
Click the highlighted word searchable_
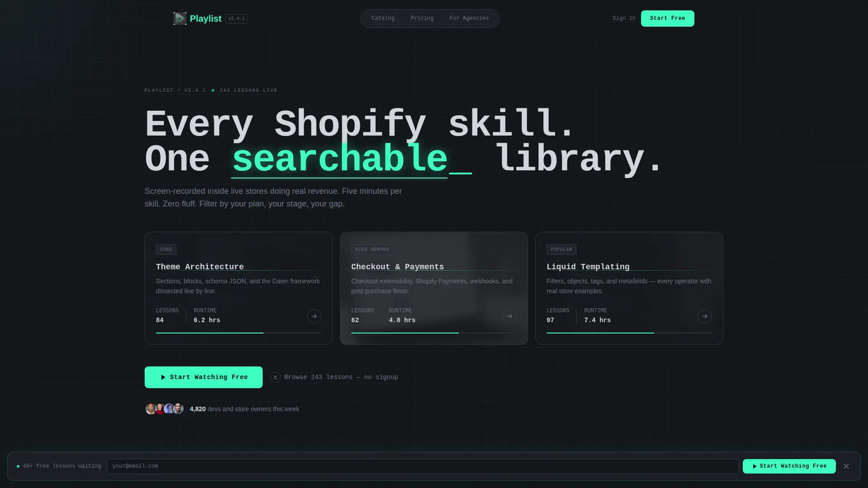[x=352, y=159]
